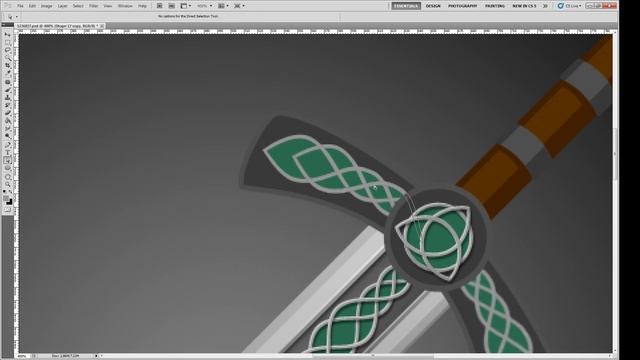Viewport: 640px width, 360px height.
Task: Launch Mini Bridge from the application bar
Action: click(172, 6)
